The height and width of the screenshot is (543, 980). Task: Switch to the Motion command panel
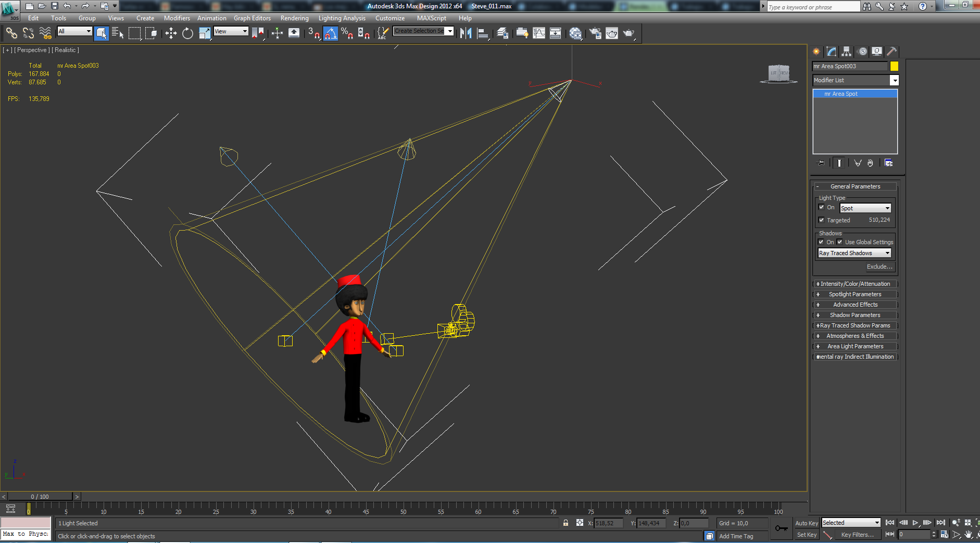[x=862, y=52]
